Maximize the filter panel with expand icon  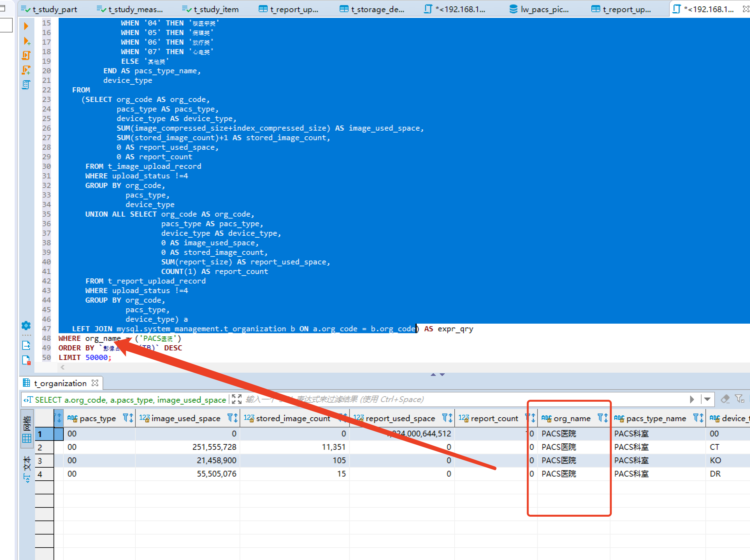tap(237, 399)
